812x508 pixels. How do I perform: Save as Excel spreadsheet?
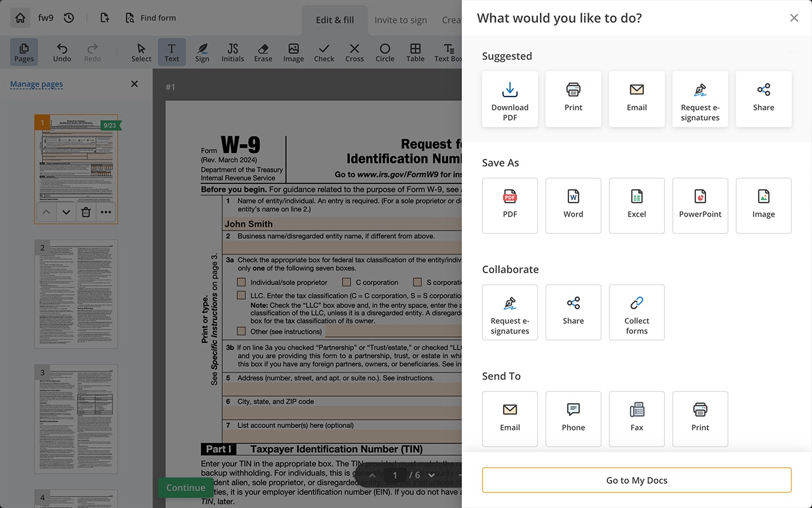click(637, 206)
